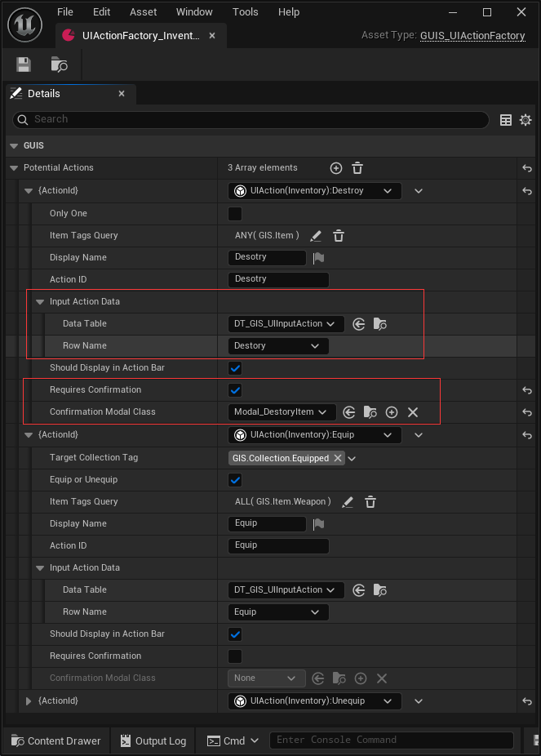Use selected asset for Equip Data Table
The image size is (541, 756).
tap(359, 590)
